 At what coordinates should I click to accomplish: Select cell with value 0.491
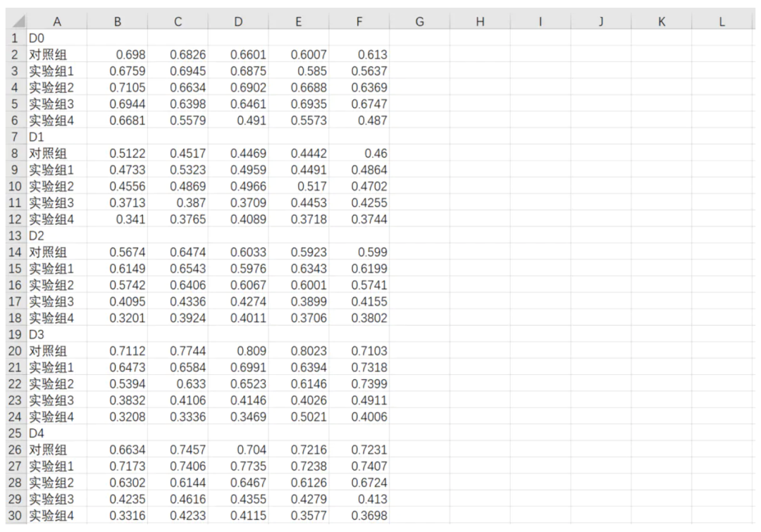[x=238, y=120]
